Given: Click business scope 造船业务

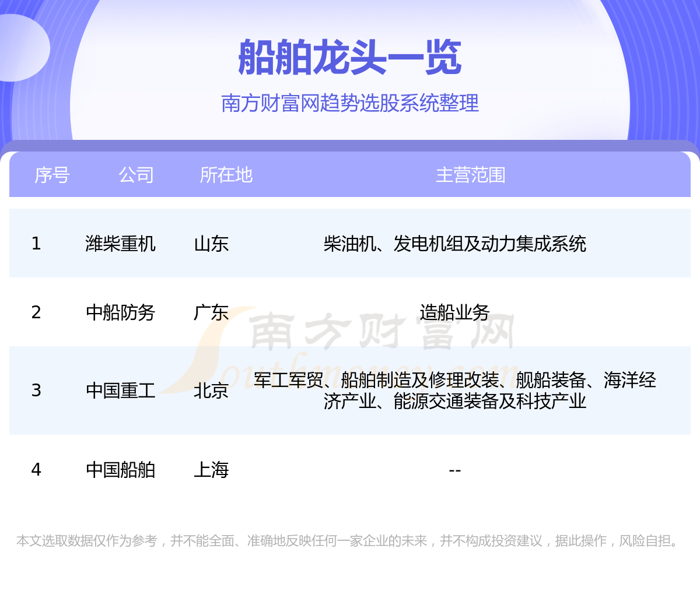Looking at the screenshot, I should tap(454, 313).
